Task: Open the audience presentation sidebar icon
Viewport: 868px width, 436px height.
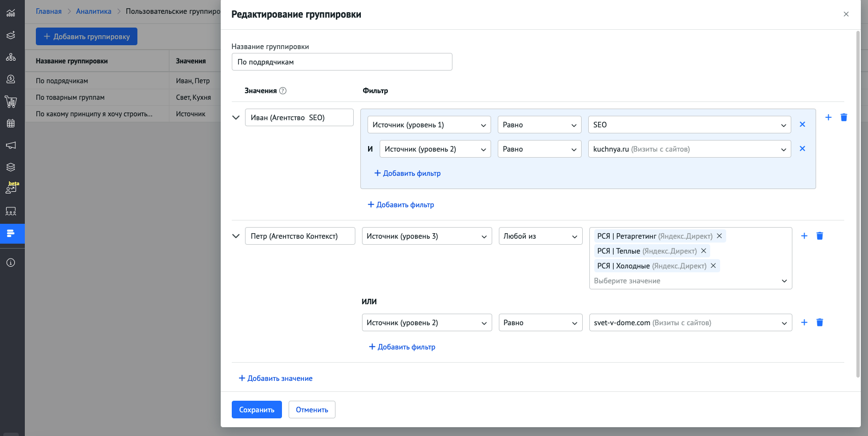Action: point(10,211)
